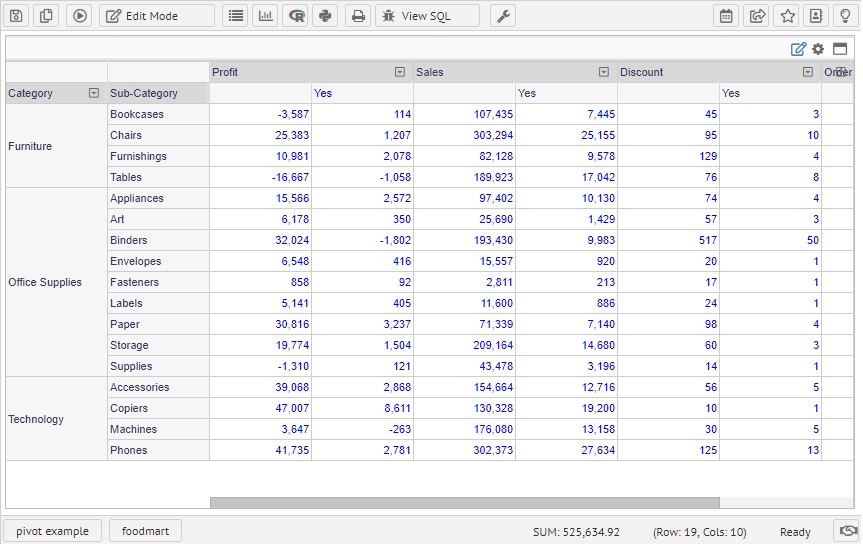Viewport: 863px width, 544px height.
Task: Mark report as favorite with star
Action: click(788, 16)
